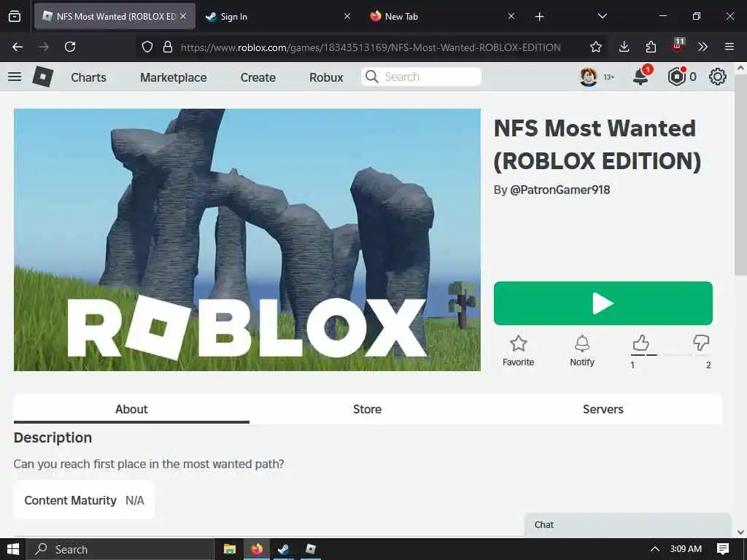Click the scrollbar down arrow
The image size is (747, 560).
coord(740,532)
